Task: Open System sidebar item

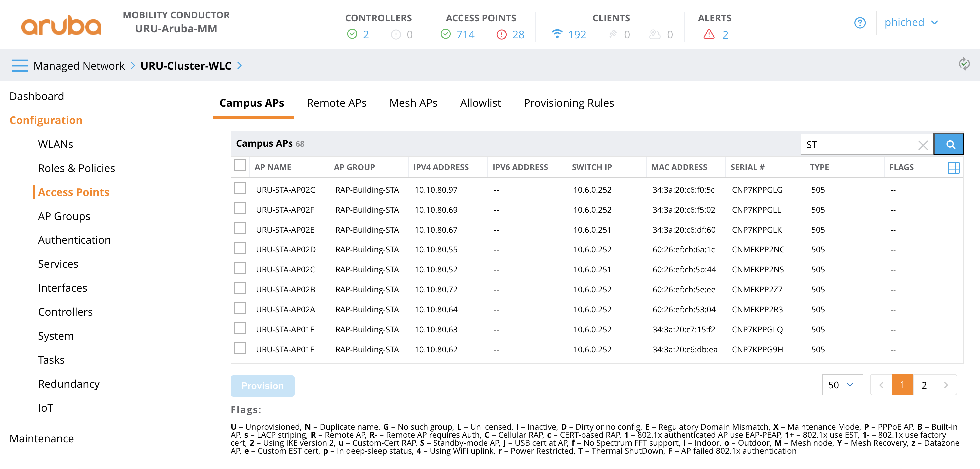Action: click(x=56, y=336)
